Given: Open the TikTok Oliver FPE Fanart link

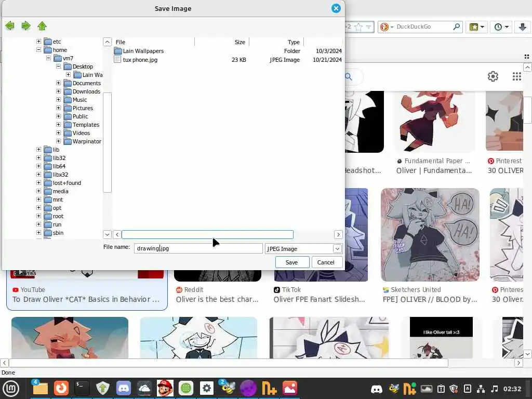Looking at the screenshot, I should [x=320, y=299].
